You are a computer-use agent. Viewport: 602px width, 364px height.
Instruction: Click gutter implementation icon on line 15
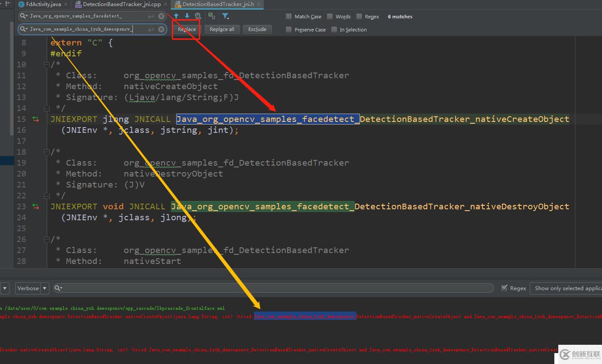35,119
